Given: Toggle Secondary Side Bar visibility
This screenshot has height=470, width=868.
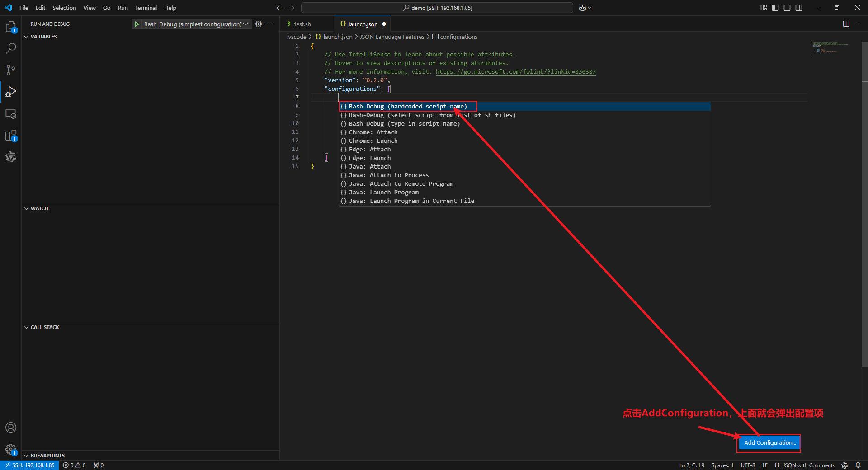Looking at the screenshot, I should pos(799,8).
